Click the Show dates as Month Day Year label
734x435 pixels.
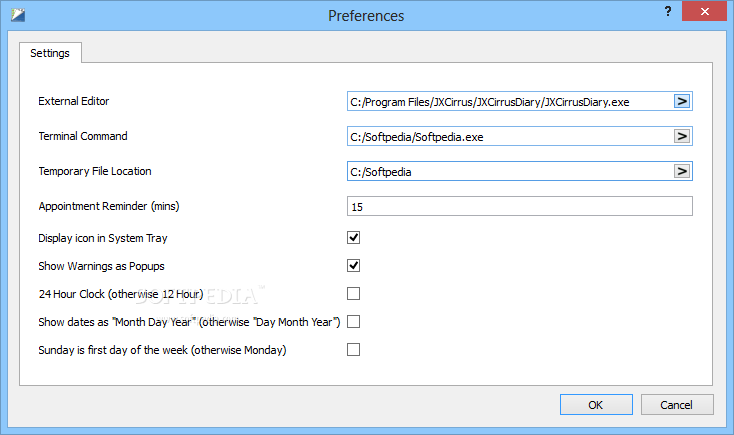189,322
